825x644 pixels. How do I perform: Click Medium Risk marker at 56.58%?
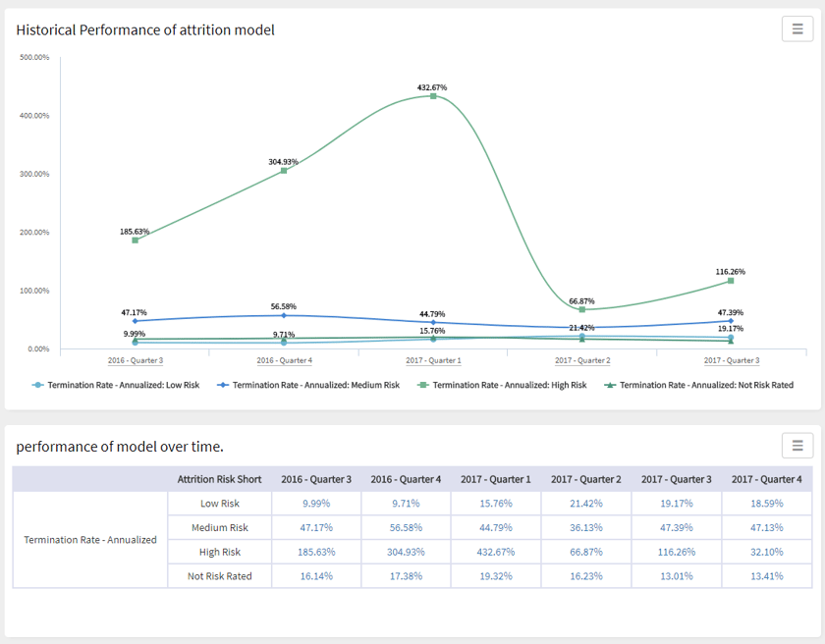pyautogui.click(x=284, y=315)
